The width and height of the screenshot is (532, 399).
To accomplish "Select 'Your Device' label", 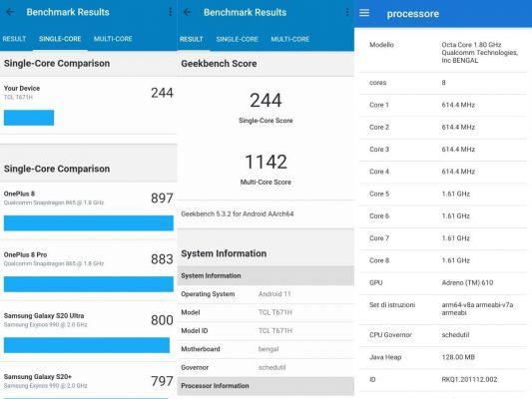I will point(22,88).
